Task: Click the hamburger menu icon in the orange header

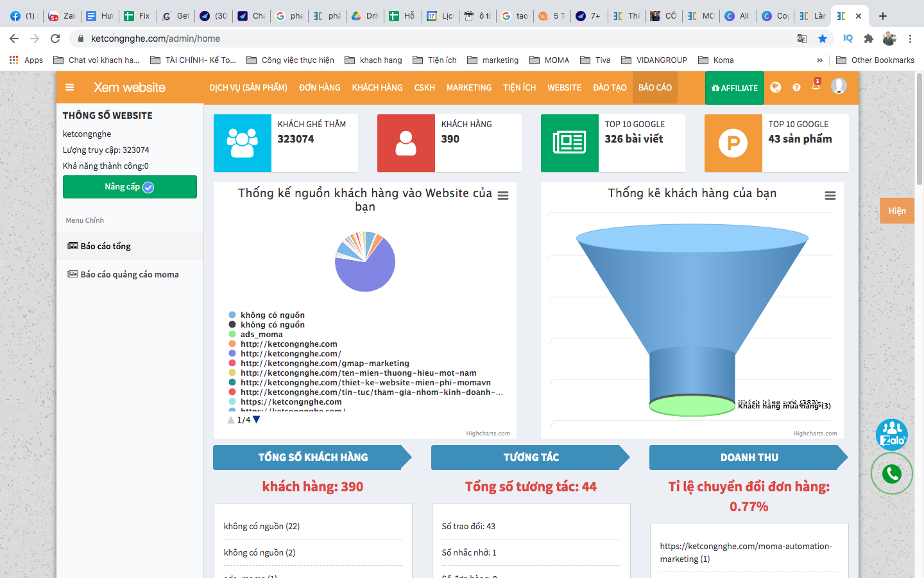Action: (x=69, y=87)
